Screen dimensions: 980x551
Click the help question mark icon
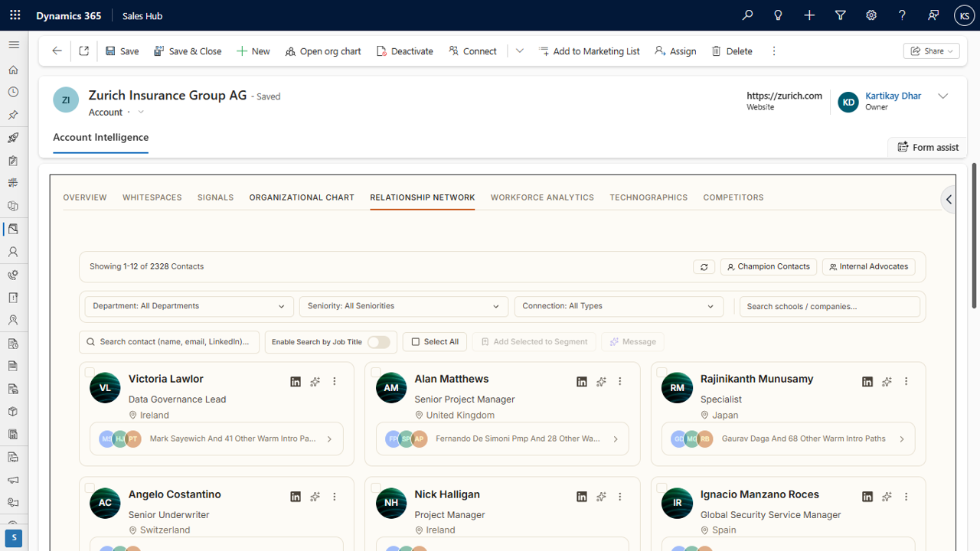point(902,15)
